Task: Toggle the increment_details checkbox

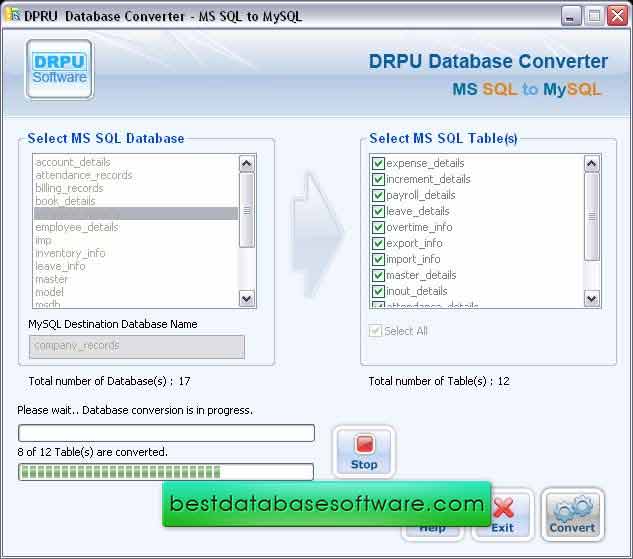Action: (x=378, y=179)
